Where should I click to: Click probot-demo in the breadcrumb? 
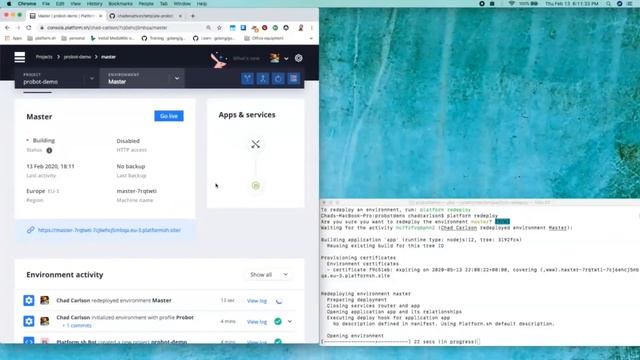(77, 57)
